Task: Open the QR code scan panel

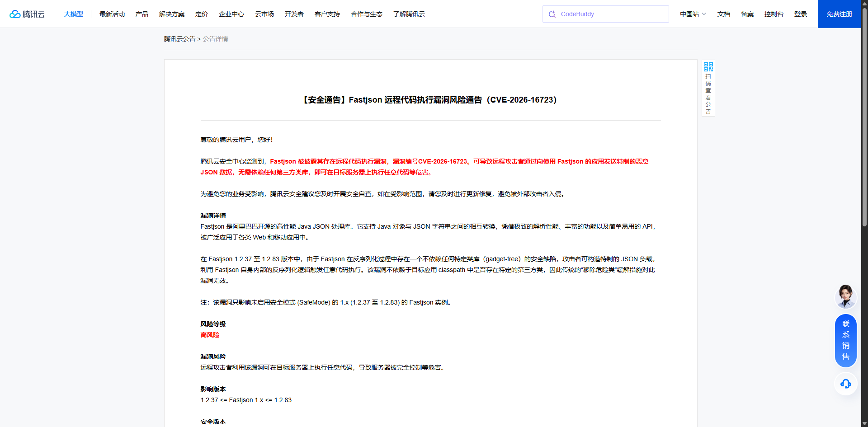Action: coord(708,88)
